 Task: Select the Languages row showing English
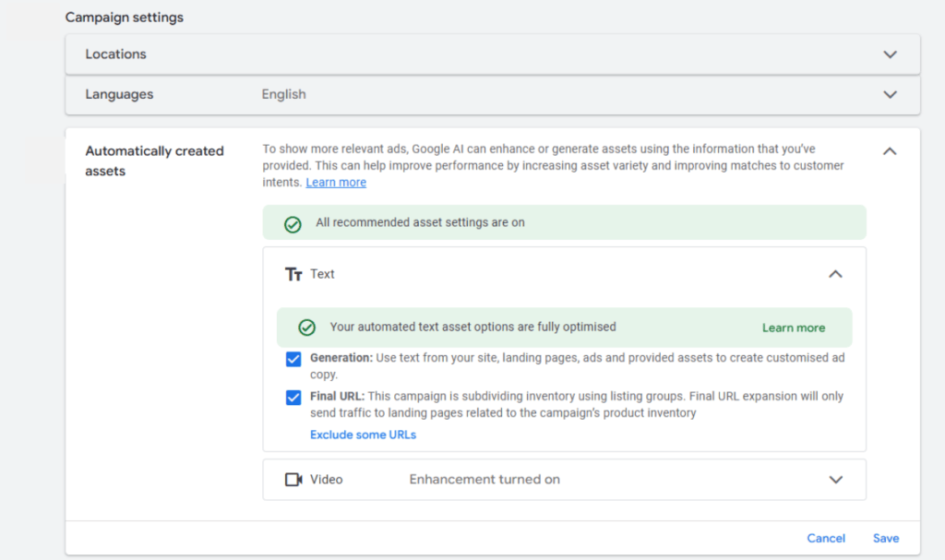[283, 94]
